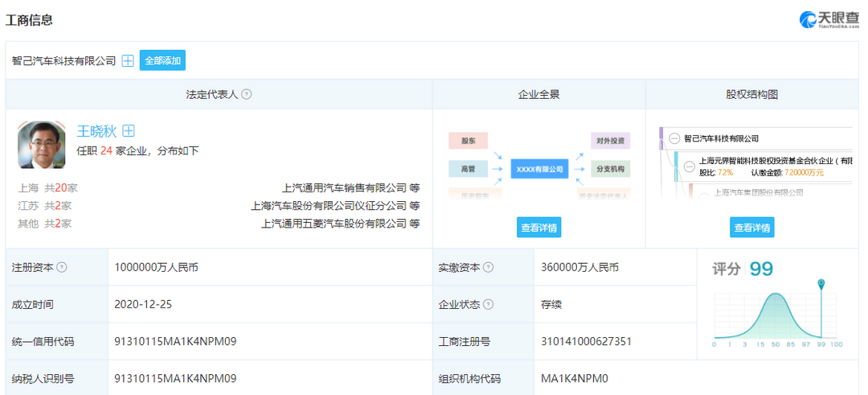
Task: Open 上汽通用汽车销售有限公司 link
Action: pos(345,187)
